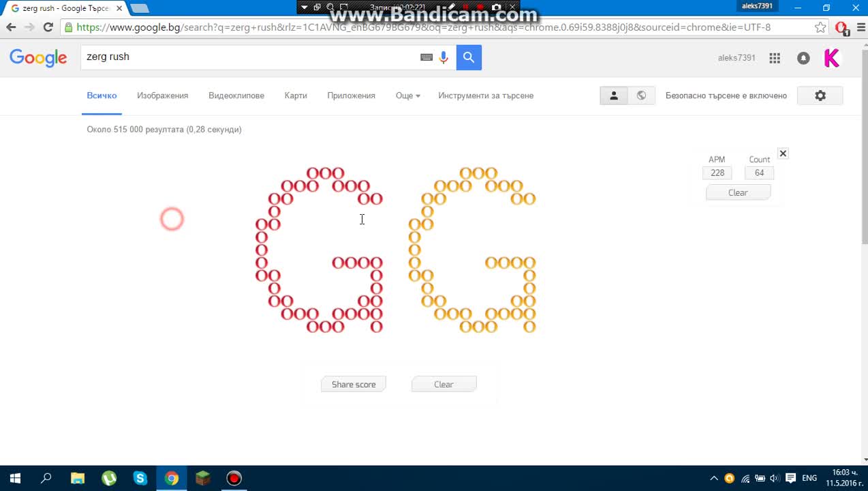868x491 pixels.
Task: Open the on-screen keyboard icon in search box
Action: click(x=427, y=57)
